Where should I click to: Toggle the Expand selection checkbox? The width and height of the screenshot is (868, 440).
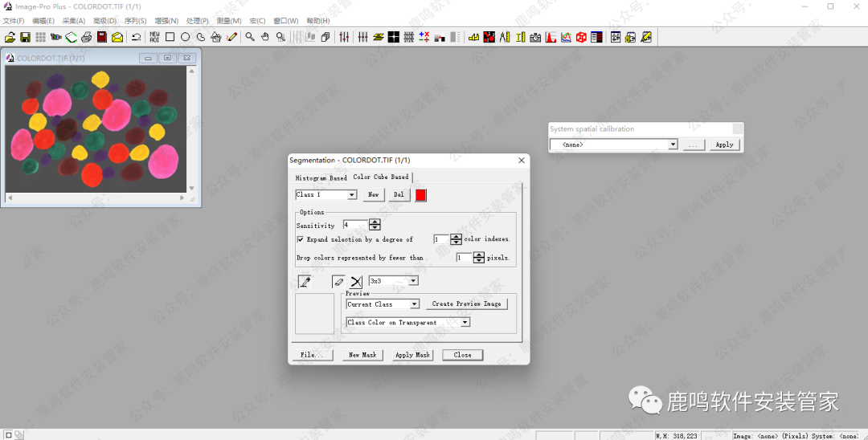coord(301,239)
